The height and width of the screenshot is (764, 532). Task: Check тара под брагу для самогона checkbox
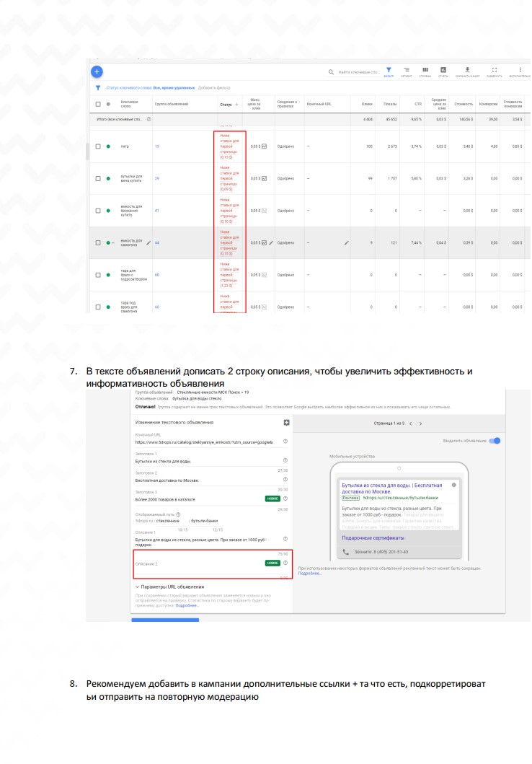pos(98,307)
